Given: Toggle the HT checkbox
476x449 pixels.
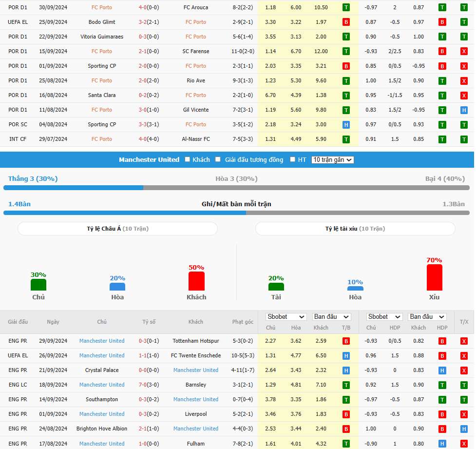Looking at the screenshot, I should click(x=293, y=159).
